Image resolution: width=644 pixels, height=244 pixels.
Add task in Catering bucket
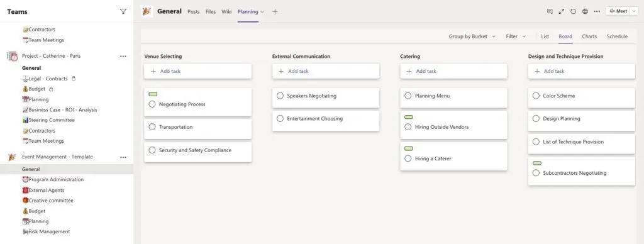click(454, 71)
